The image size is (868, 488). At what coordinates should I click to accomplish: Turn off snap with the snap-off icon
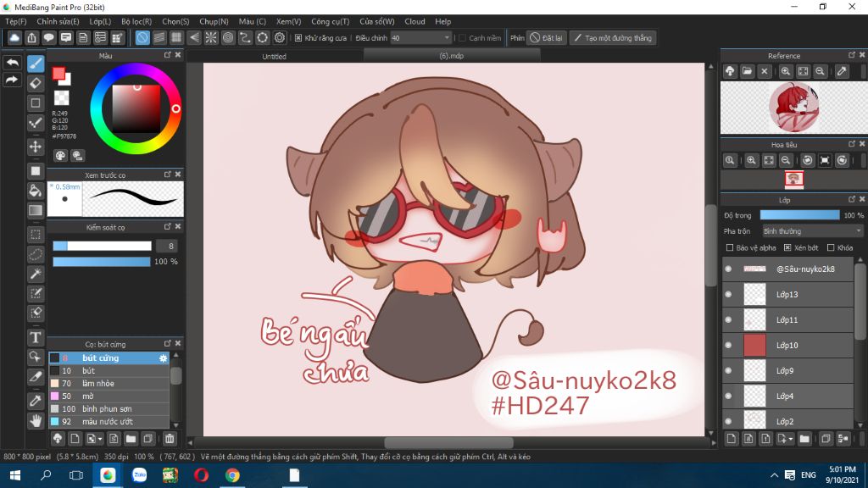pyautogui.click(x=142, y=37)
